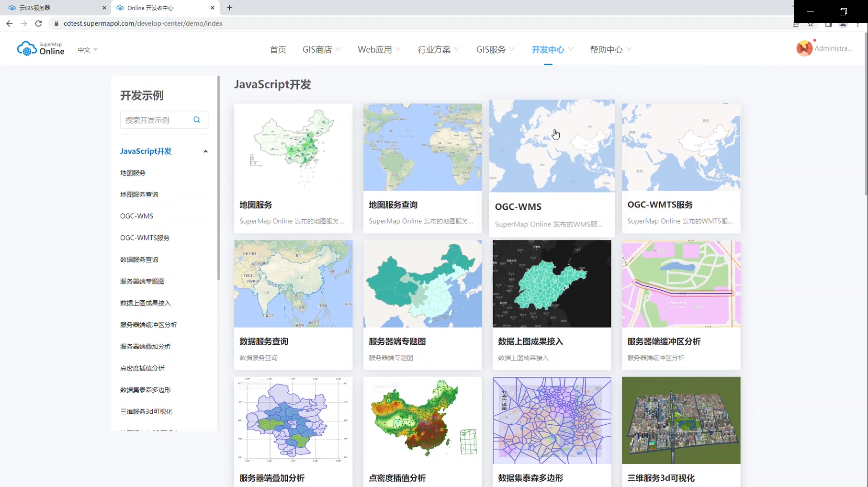This screenshot has height=487, width=868.
Task: Open the 数据集泰森多边形 demo thumbnail
Action: tap(552, 420)
